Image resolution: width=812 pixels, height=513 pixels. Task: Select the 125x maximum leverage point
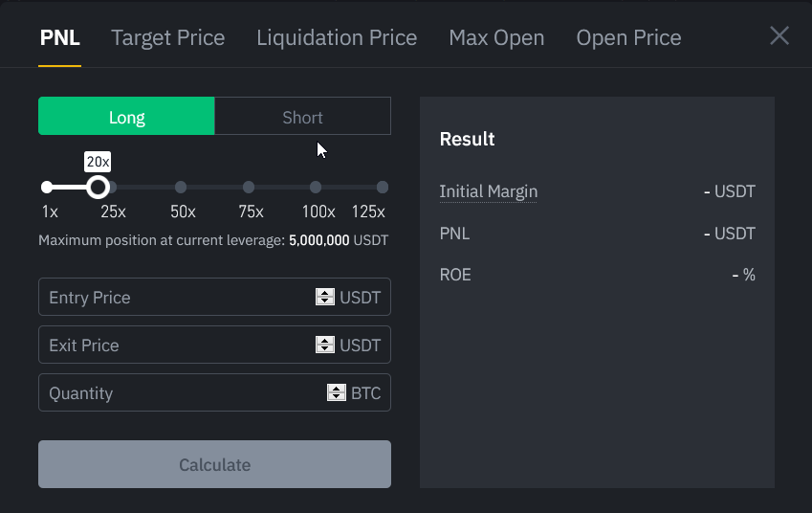pyautogui.click(x=383, y=187)
